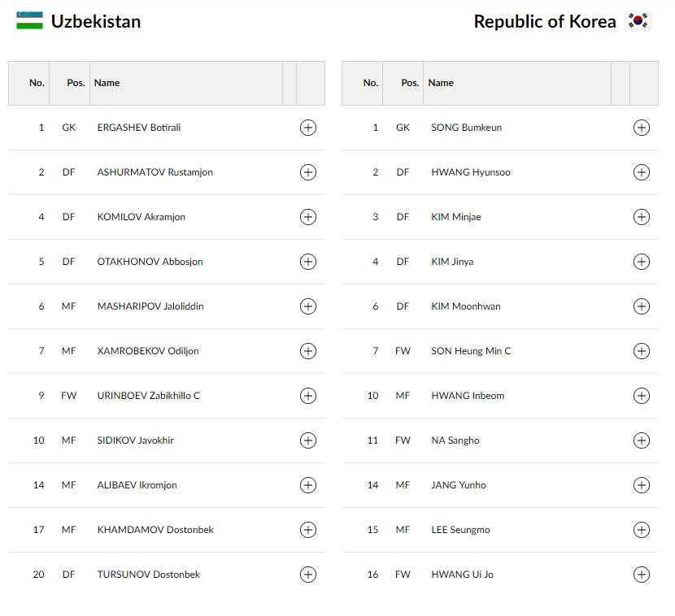Screen dimensions: 675x616
Task: Click the Uzbekistan flag icon
Action: click(x=29, y=21)
